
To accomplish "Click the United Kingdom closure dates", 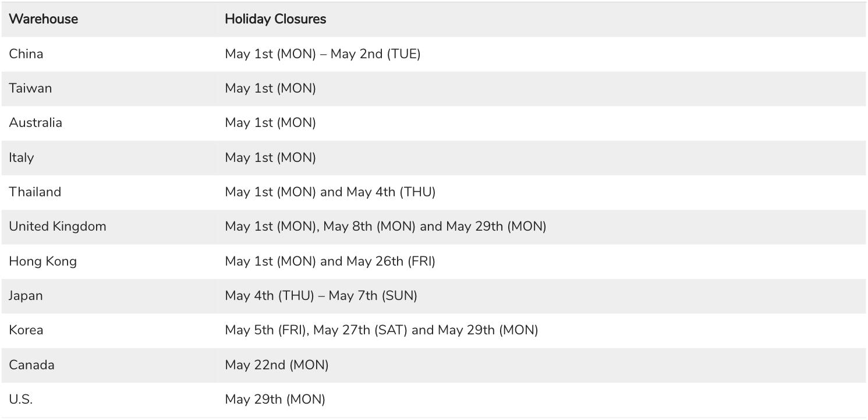I will tap(385, 227).
